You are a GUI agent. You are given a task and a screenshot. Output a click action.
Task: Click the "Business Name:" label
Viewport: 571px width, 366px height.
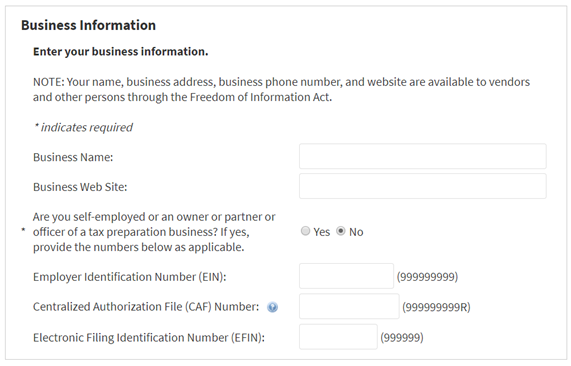tap(73, 157)
